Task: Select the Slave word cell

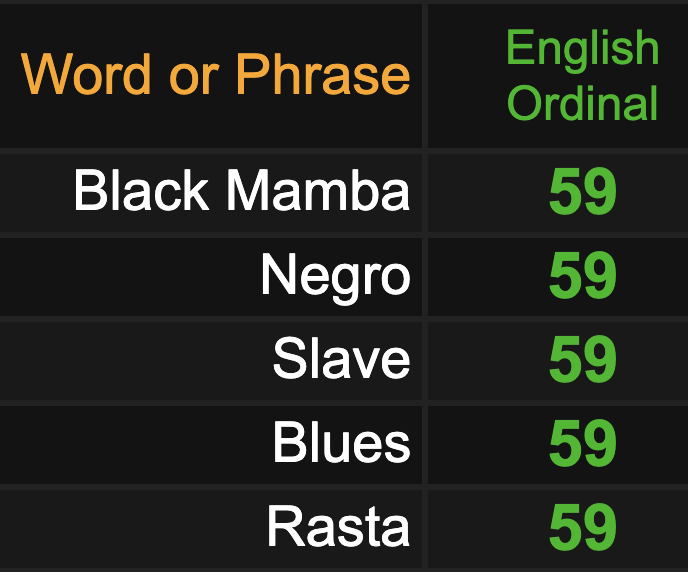Action: click(x=211, y=360)
